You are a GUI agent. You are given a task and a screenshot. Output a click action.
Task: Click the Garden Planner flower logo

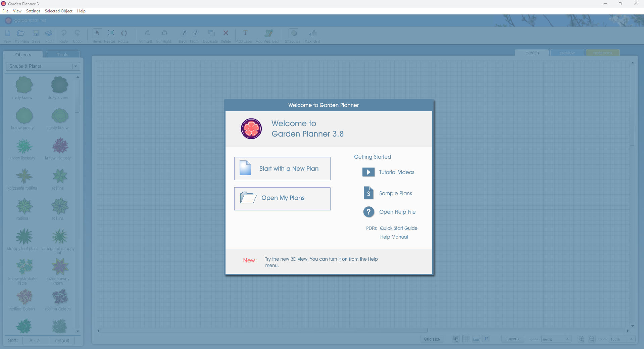(x=251, y=129)
